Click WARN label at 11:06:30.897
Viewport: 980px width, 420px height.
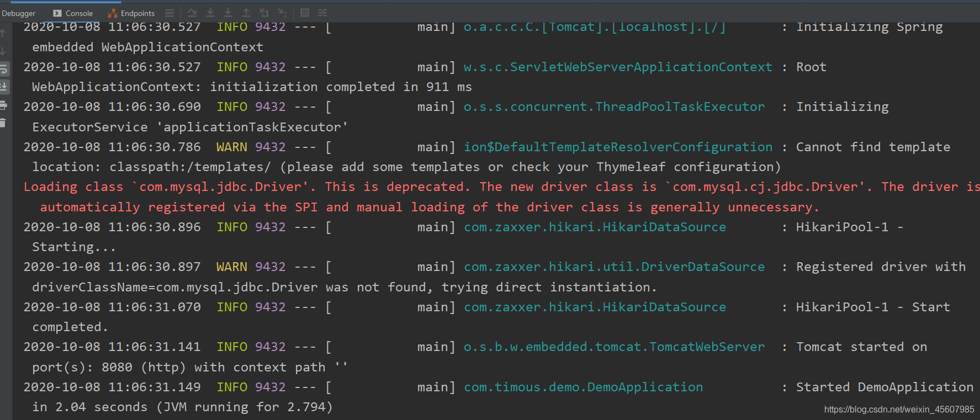click(231, 267)
